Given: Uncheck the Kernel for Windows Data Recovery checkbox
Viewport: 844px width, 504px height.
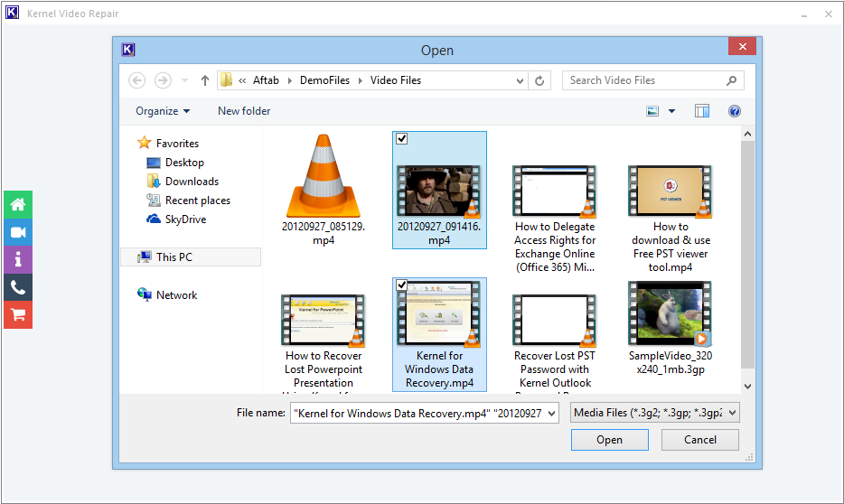Looking at the screenshot, I should (x=402, y=285).
